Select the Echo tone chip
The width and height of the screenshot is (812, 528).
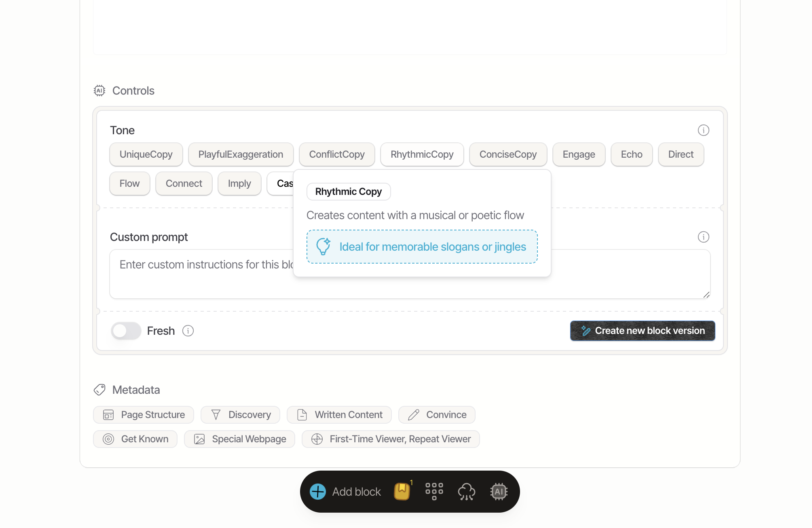point(631,154)
